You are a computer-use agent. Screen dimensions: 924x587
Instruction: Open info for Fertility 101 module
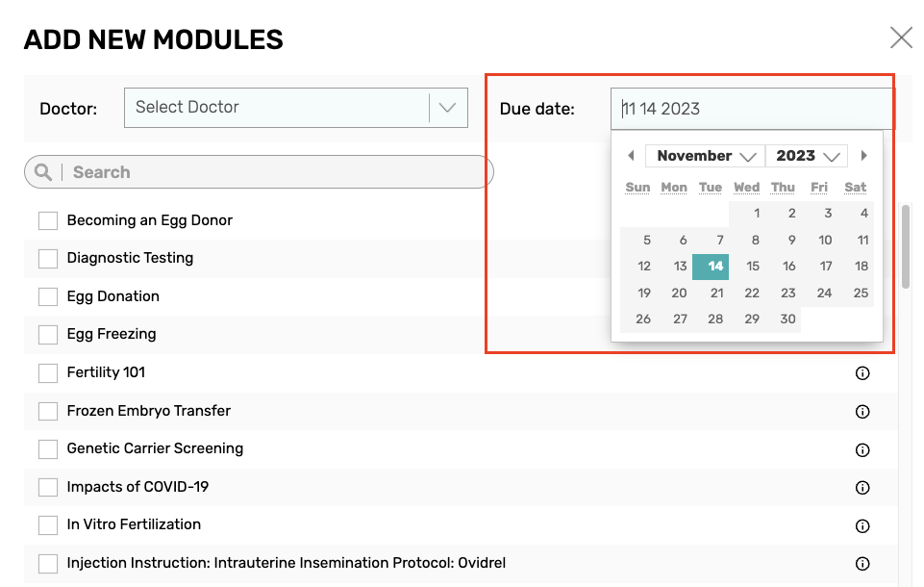[x=862, y=372]
